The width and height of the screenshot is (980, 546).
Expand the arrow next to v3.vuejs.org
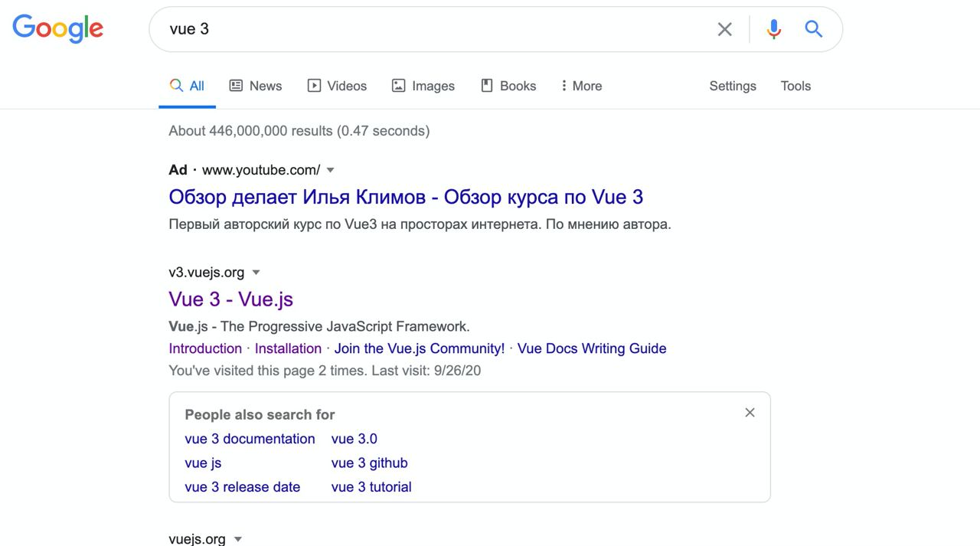click(256, 273)
